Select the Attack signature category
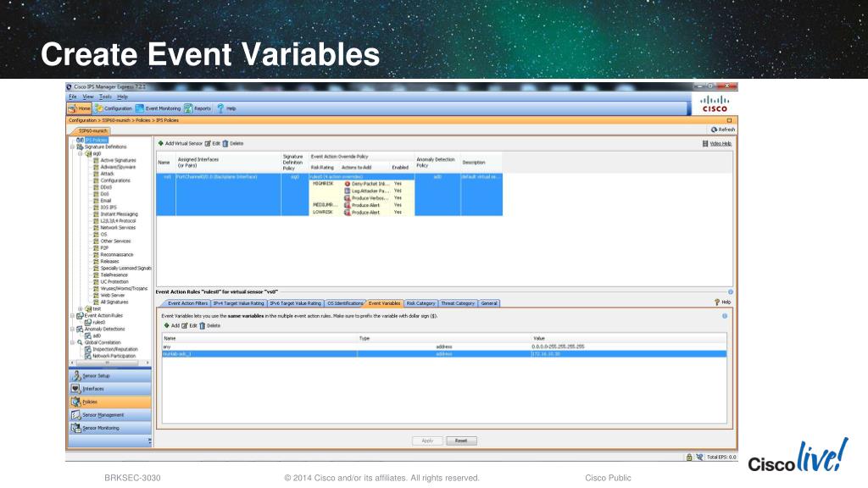 pyautogui.click(x=107, y=174)
